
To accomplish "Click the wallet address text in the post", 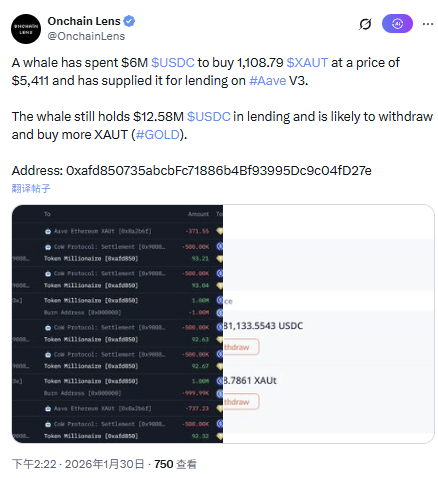I will (x=219, y=171).
